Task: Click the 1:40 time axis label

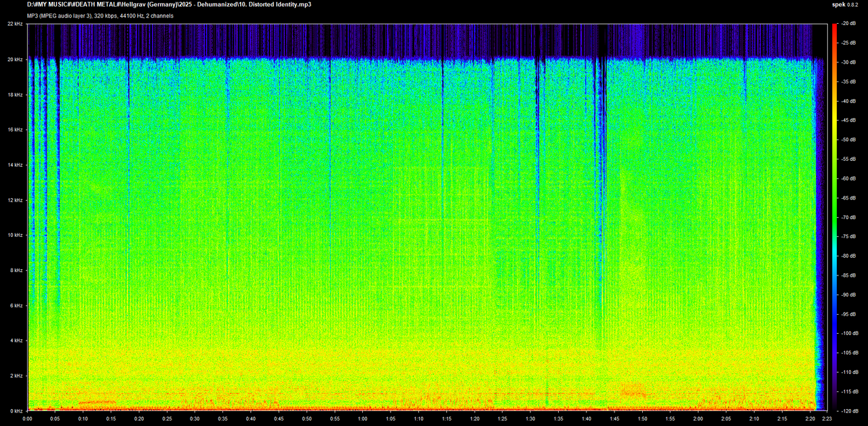Action: [x=586, y=419]
